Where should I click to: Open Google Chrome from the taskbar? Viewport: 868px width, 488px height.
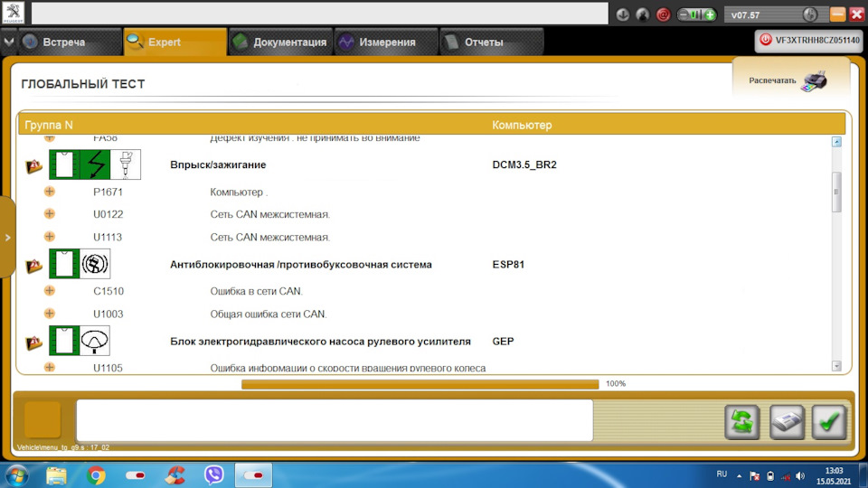point(96,475)
